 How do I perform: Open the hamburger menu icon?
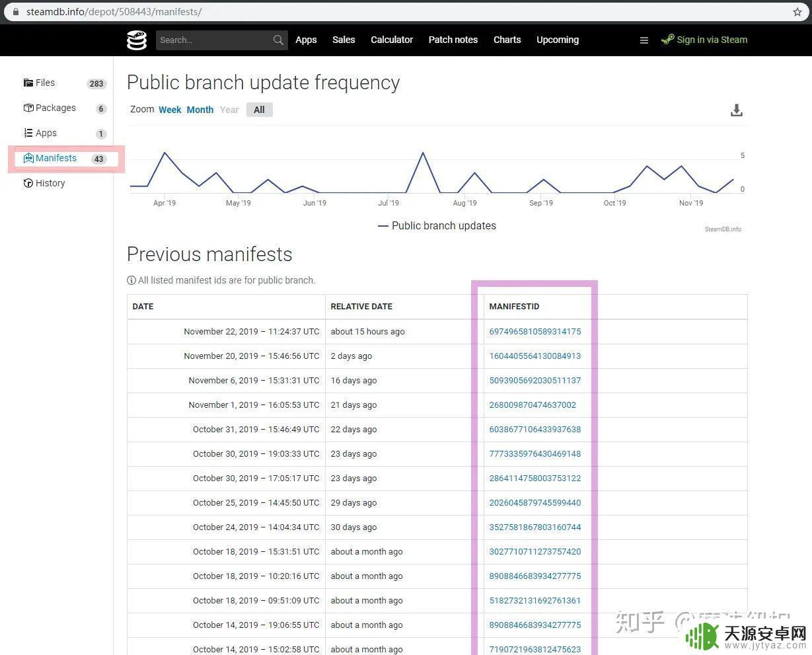[644, 40]
